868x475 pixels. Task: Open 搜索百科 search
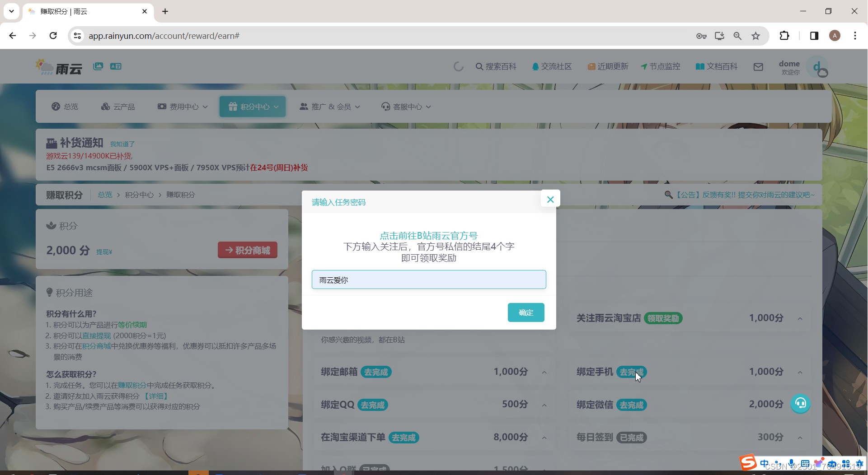tap(496, 66)
